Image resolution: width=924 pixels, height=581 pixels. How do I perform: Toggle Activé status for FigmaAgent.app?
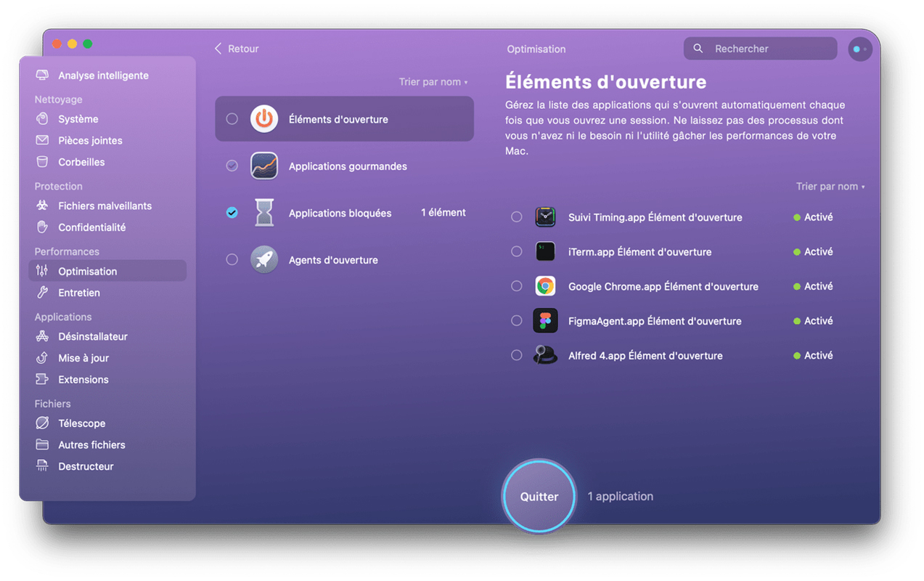[x=813, y=321]
